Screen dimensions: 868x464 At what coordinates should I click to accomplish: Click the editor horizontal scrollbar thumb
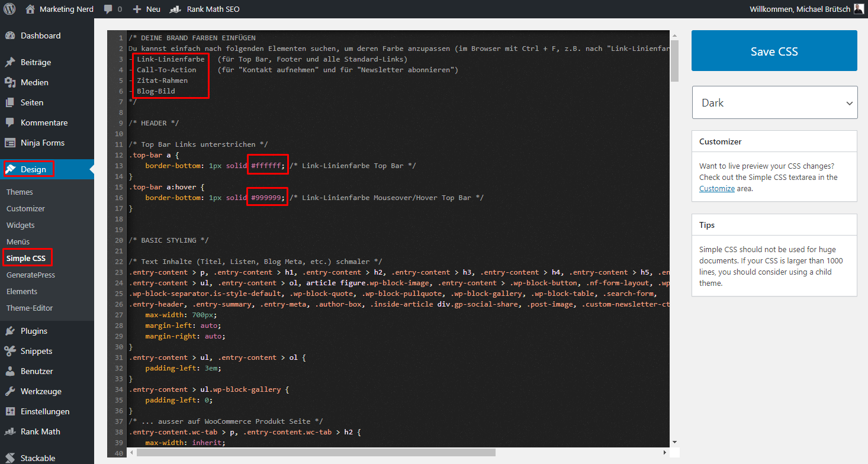[x=316, y=452]
